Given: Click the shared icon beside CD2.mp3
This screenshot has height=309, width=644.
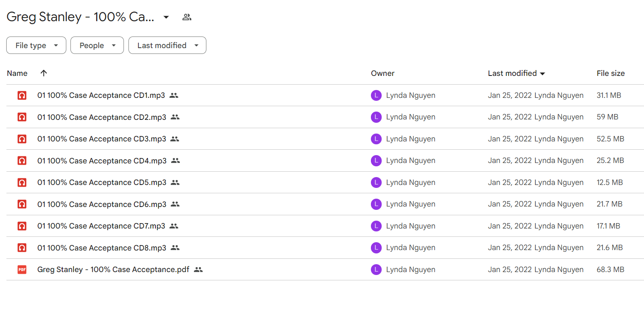Looking at the screenshot, I should 175,117.
